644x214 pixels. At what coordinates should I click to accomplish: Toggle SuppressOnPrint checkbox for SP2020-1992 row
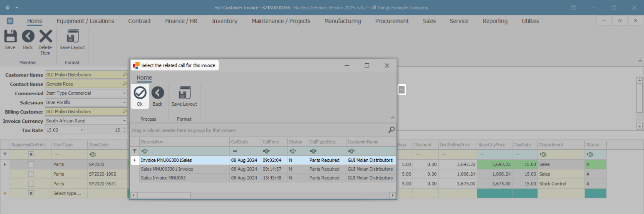31,174
